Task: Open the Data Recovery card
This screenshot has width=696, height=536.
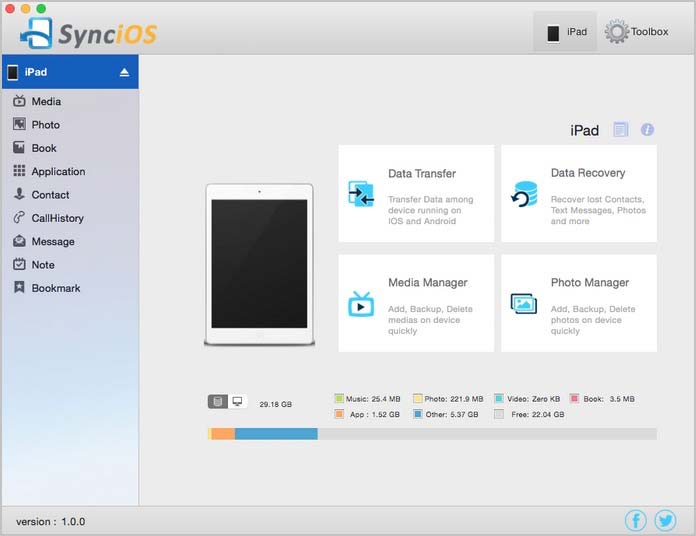Action: pos(579,193)
